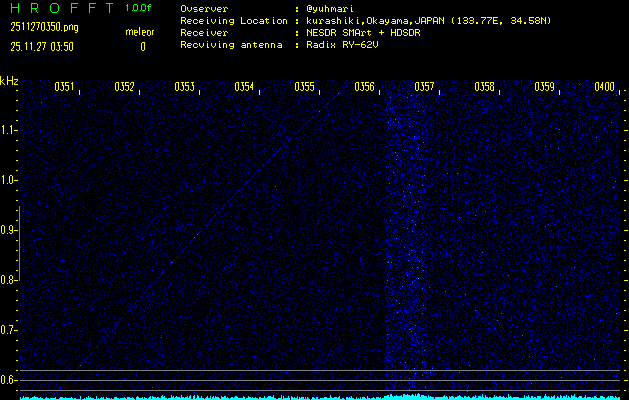The image size is (629, 400).
Task: Click the 0354 time marker
Action: (x=244, y=87)
